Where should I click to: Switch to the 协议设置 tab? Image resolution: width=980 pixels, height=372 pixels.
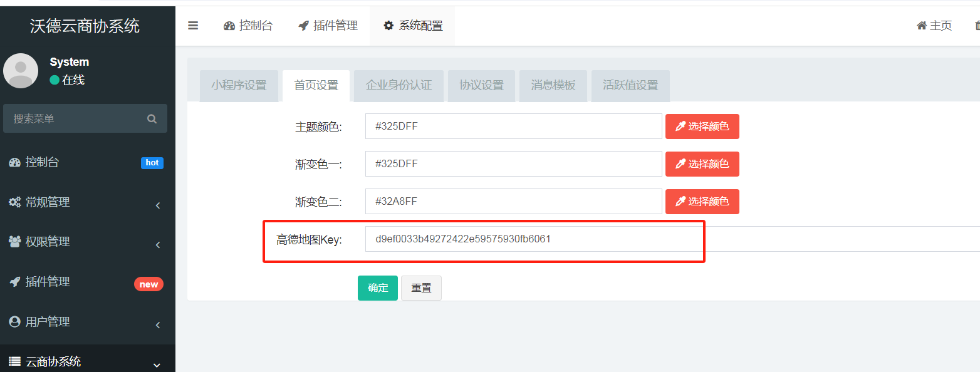coord(481,86)
